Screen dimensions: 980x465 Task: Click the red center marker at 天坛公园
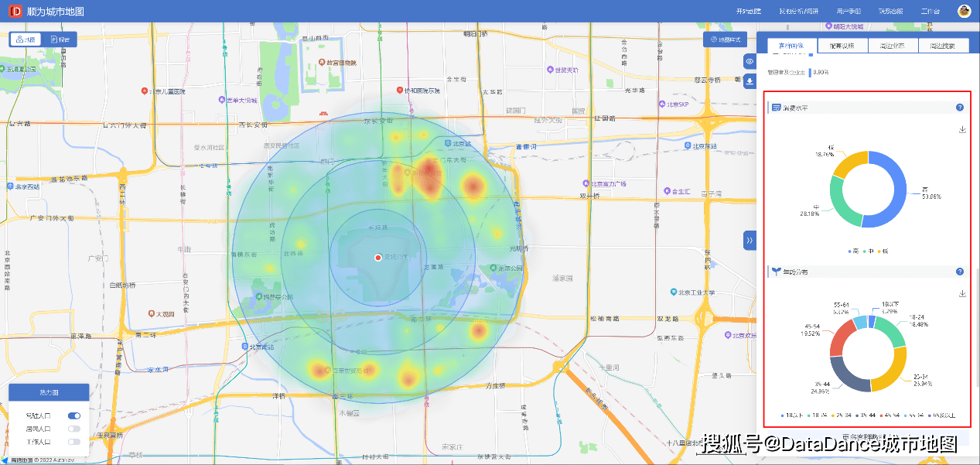click(377, 257)
